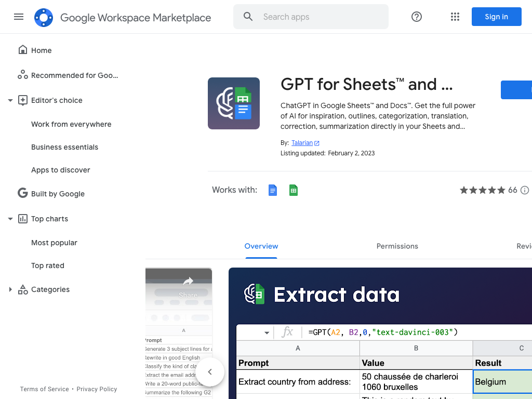Open Work from everywhere
Screen dimensions: 532x399
pos(71,124)
